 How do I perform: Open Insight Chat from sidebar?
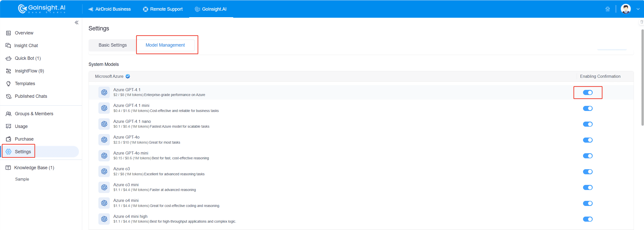26,46
